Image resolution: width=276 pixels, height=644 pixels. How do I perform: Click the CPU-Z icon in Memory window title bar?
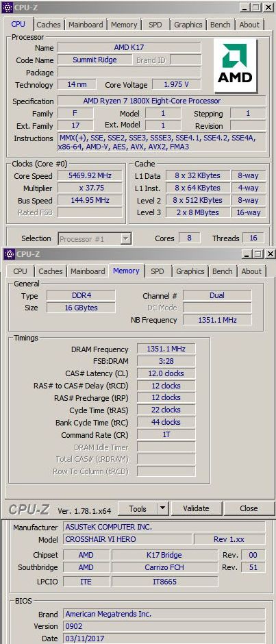point(10,254)
